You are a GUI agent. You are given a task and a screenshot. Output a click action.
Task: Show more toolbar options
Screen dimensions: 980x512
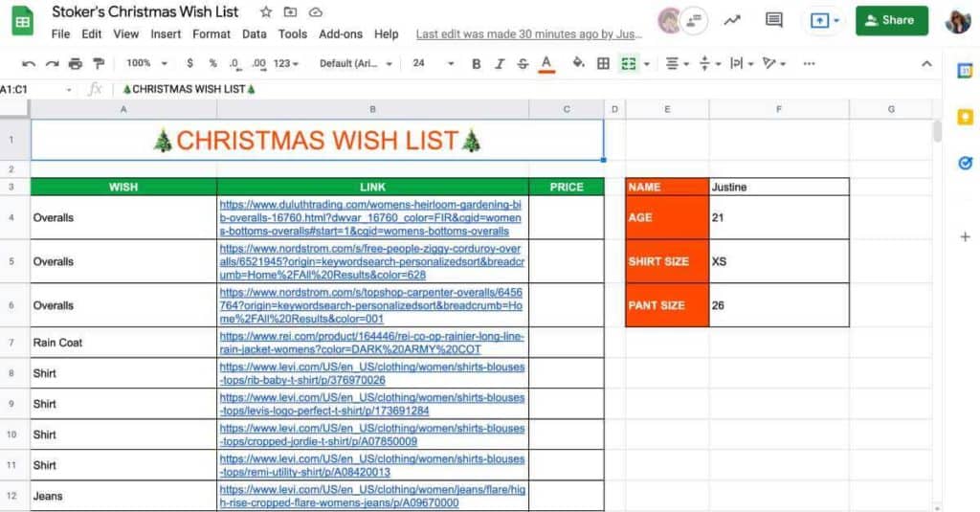pyautogui.click(x=809, y=63)
